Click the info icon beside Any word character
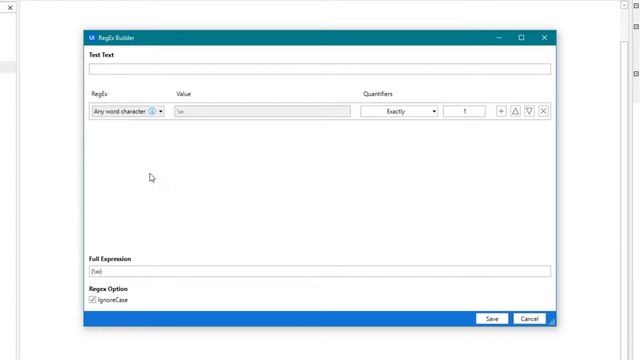Viewport: 640px width, 360px height. (x=152, y=111)
